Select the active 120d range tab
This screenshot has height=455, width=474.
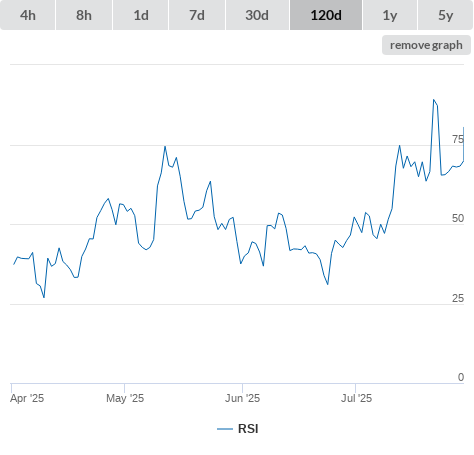(x=326, y=15)
